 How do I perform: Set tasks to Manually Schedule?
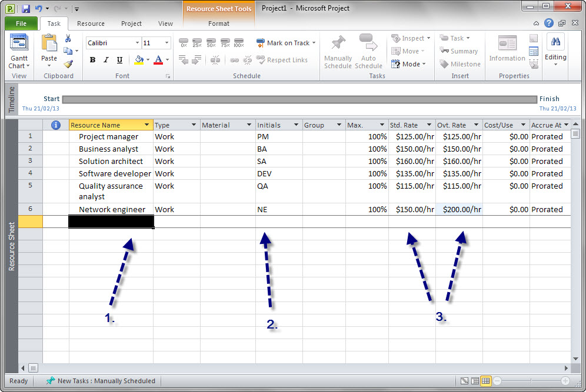338,51
